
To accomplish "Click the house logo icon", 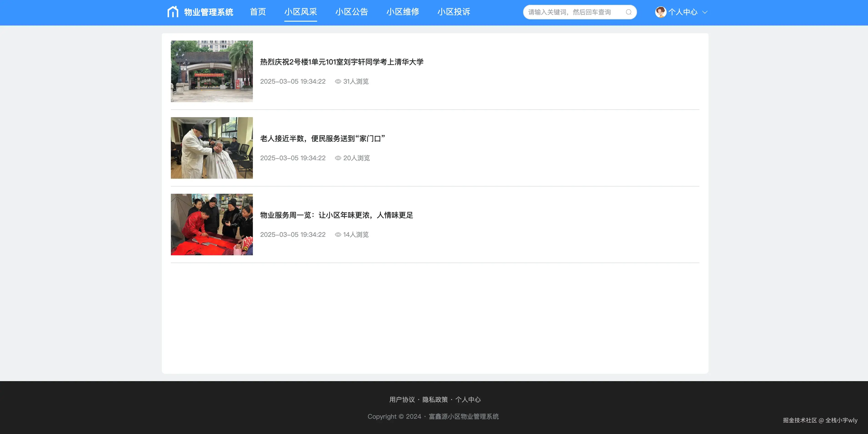I will (x=173, y=12).
